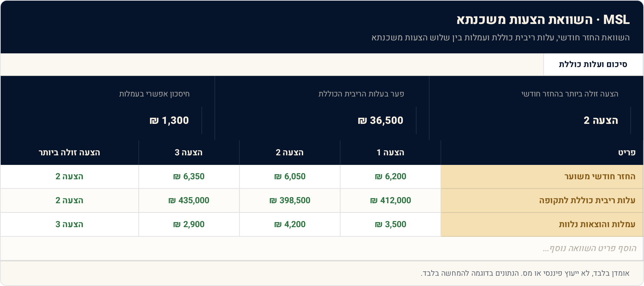This screenshot has height=286, width=644.
Task: Click the ₪ 36,500 interest gap card
Action: click(322, 108)
